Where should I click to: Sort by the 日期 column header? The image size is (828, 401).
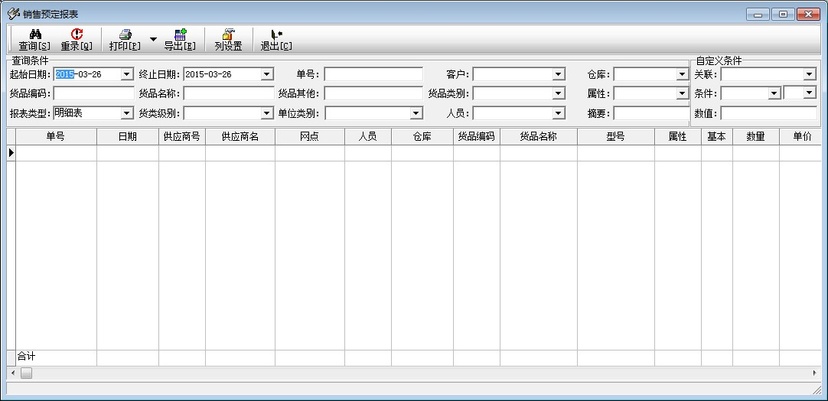pyautogui.click(x=127, y=137)
